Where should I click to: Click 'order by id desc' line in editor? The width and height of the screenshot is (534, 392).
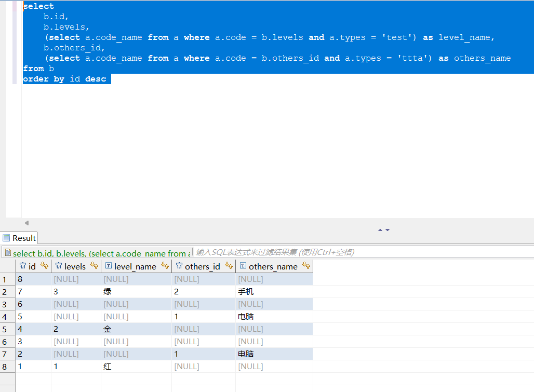(x=65, y=79)
